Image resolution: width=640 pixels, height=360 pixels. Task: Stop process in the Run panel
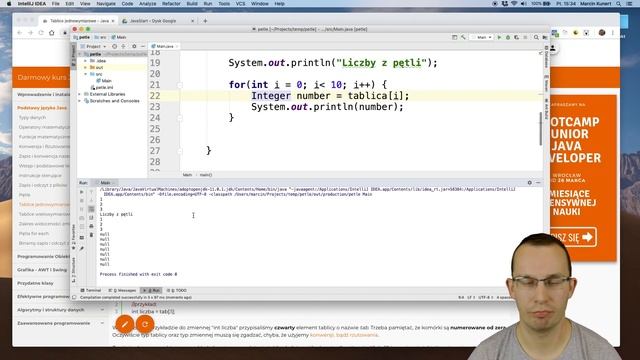pyautogui.click(x=82, y=200)
